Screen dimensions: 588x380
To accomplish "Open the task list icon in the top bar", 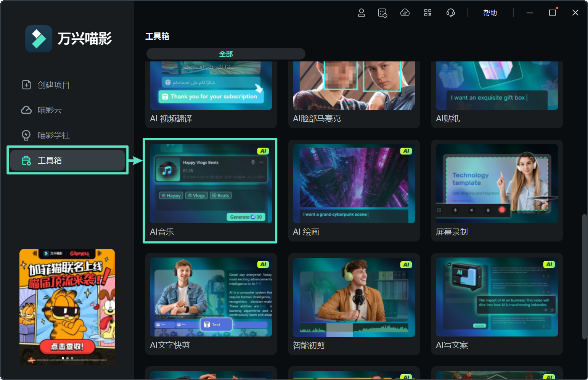I will pos(382,13).
